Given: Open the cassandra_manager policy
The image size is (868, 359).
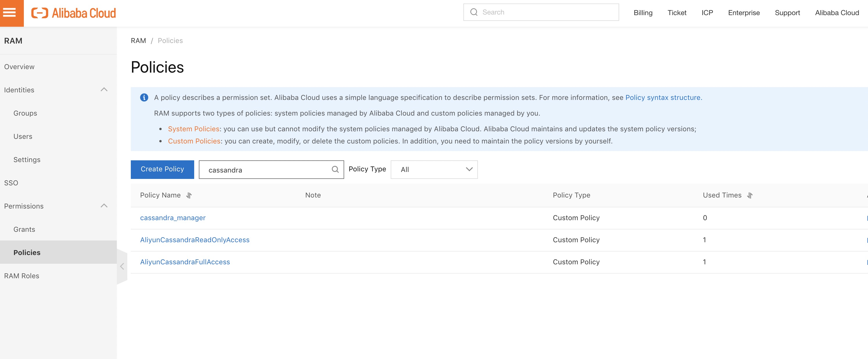Looking at the screenshot, I should [173, 218].
